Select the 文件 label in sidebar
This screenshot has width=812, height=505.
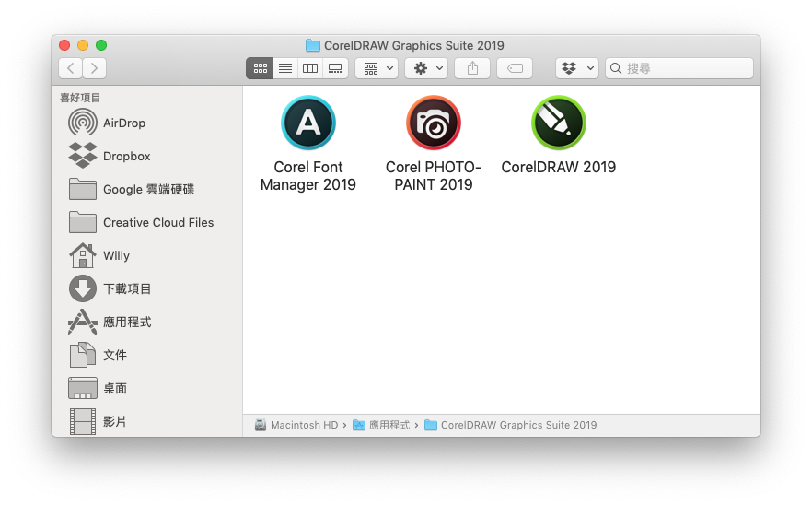pyautogui.click(x=115, y=355)
